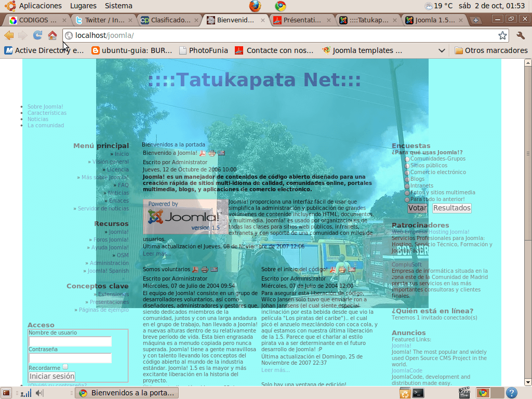Open a new browser tab
532x399 pixels.
tap(476, 20)
